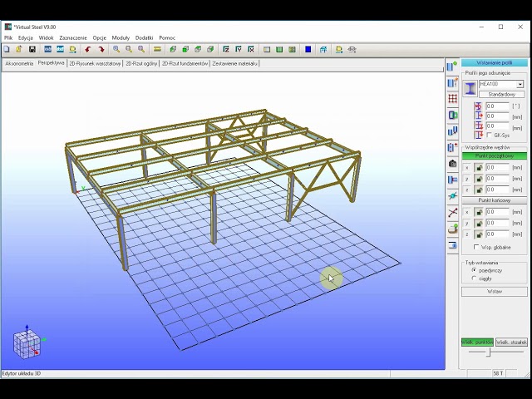Toggle lock for end point y coordinate
This screenshot has width=532, height=399.
[x=479, y=224]
